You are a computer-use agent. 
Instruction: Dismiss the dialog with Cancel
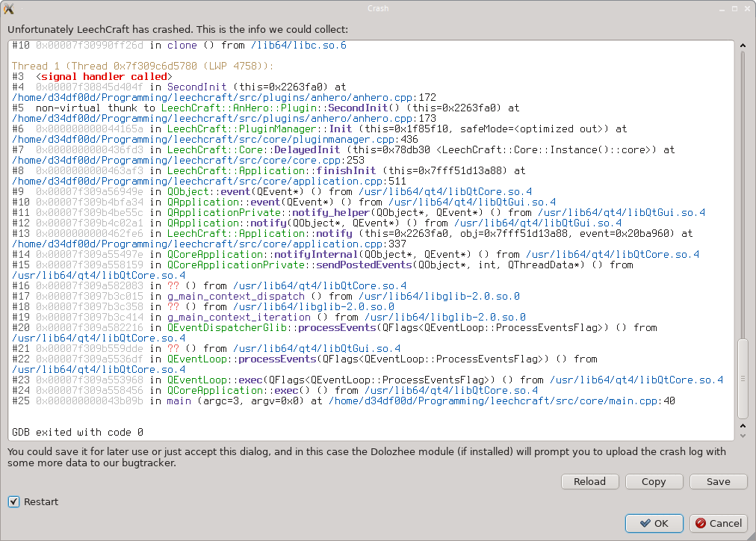pyautogui.click(x=719, y=523)
